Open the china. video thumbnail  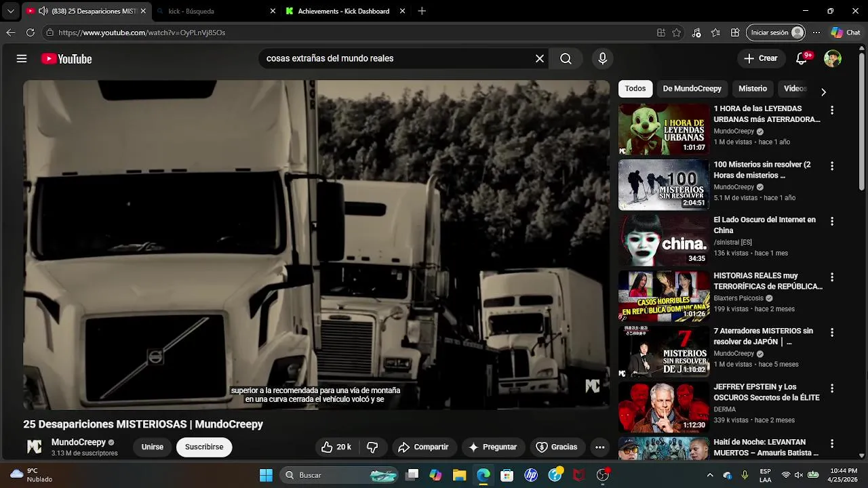click(x=663, y=240)
